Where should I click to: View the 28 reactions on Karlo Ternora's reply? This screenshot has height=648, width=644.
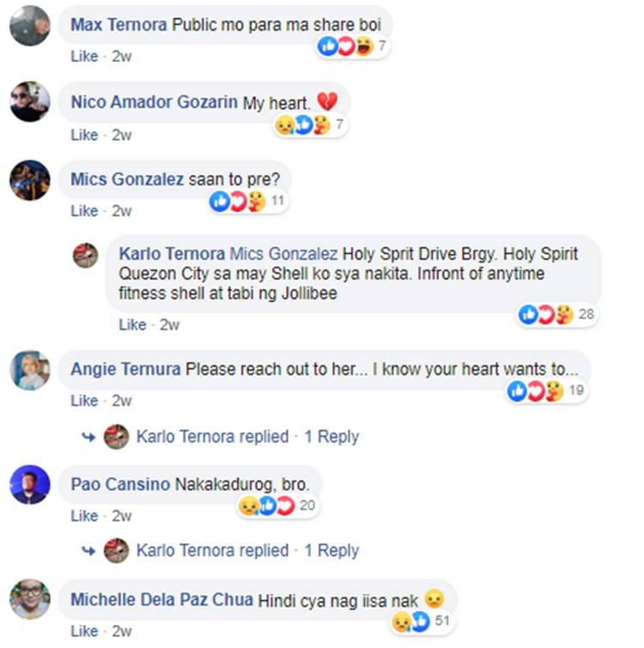557,315
